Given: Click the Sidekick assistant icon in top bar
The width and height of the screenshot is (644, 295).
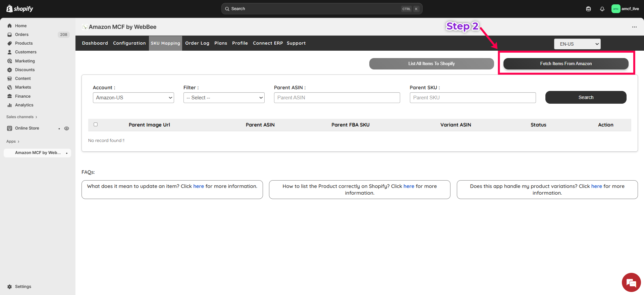Looking at the screenshot, I should point(588,9).
